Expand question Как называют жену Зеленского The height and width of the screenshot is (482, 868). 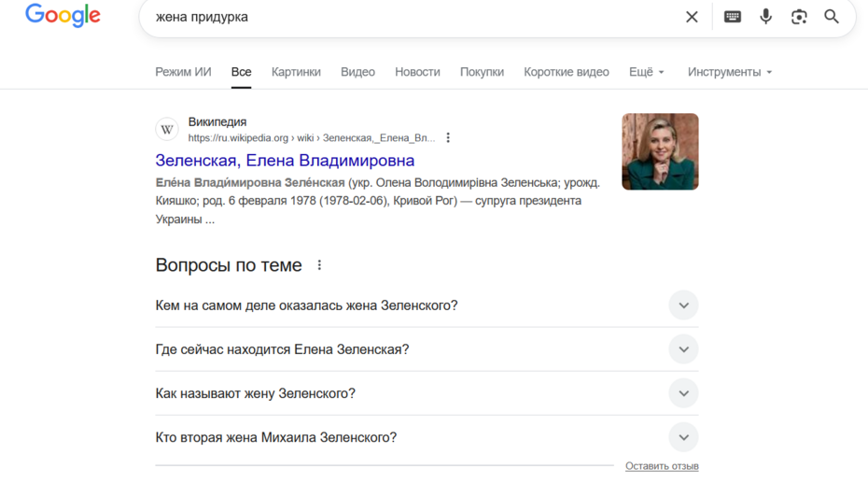coord(683,393)
